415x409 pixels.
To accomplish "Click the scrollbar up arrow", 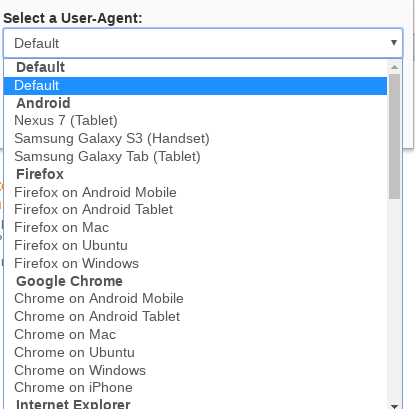I will 394,67.
